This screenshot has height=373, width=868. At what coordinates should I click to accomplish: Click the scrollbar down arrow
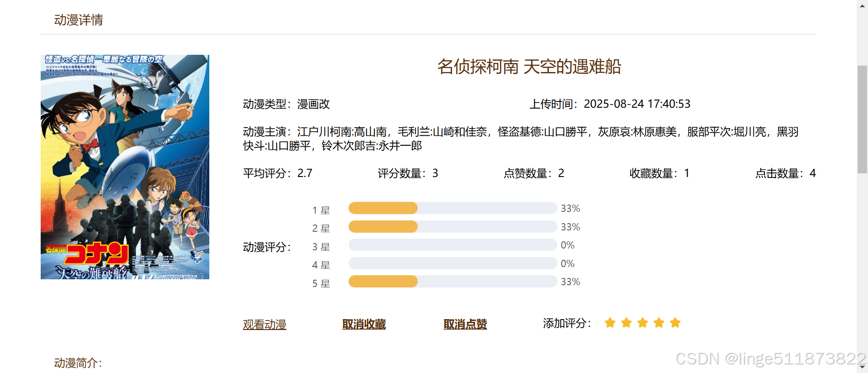[862, 368]
